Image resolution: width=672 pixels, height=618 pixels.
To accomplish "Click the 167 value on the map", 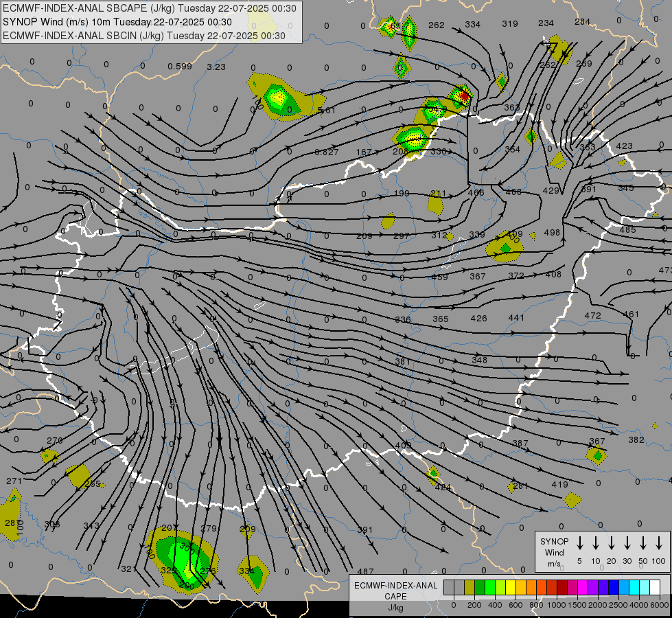I will point(364,152).
